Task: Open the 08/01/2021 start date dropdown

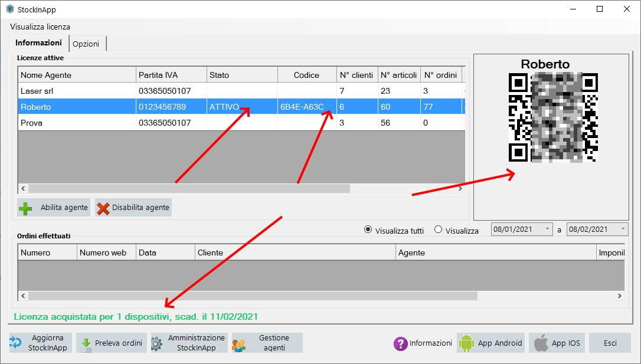Action: pyautogui.click(x=547, y=229)
